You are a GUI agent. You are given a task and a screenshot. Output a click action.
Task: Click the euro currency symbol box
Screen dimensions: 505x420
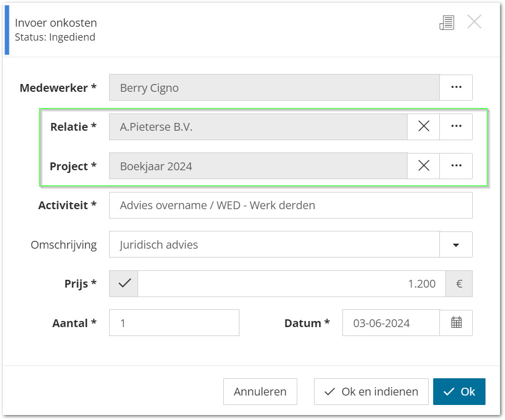[x=459, y=284]
